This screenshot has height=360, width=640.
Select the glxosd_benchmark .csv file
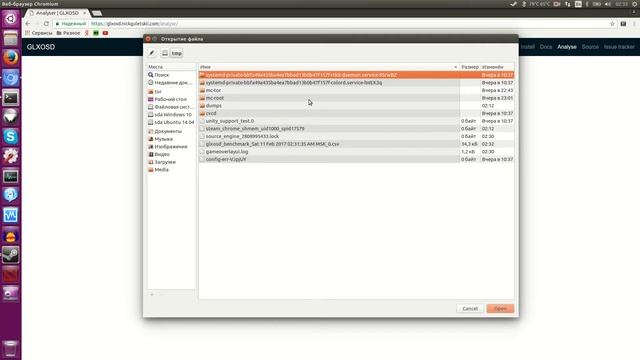pyautogui.click(x=356, y=144)
